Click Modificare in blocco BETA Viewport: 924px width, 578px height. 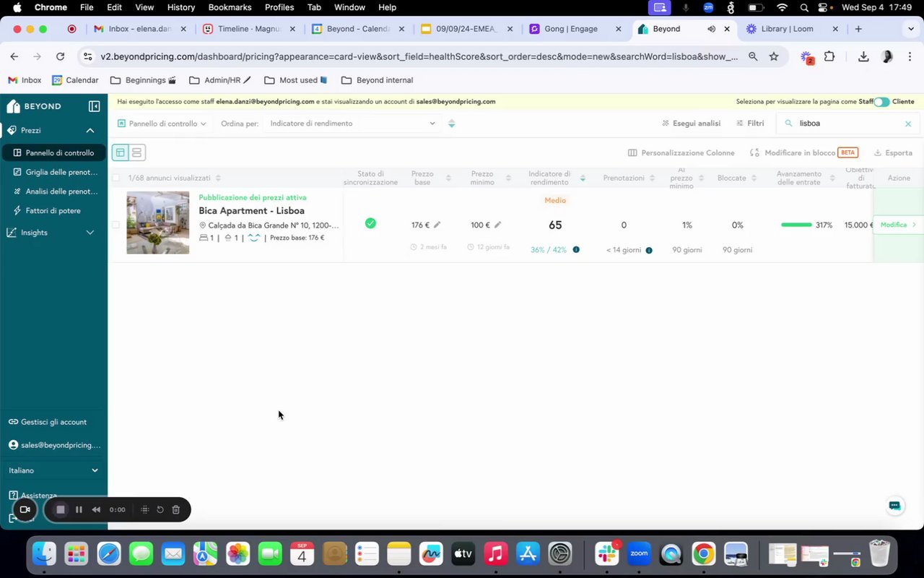[803, 153]
